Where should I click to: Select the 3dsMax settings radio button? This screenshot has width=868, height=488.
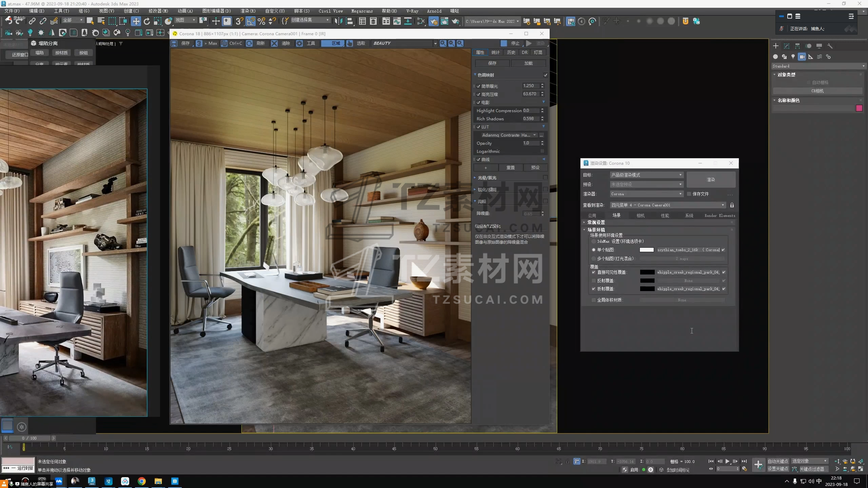pyautogui.click(x=593, y=241)
